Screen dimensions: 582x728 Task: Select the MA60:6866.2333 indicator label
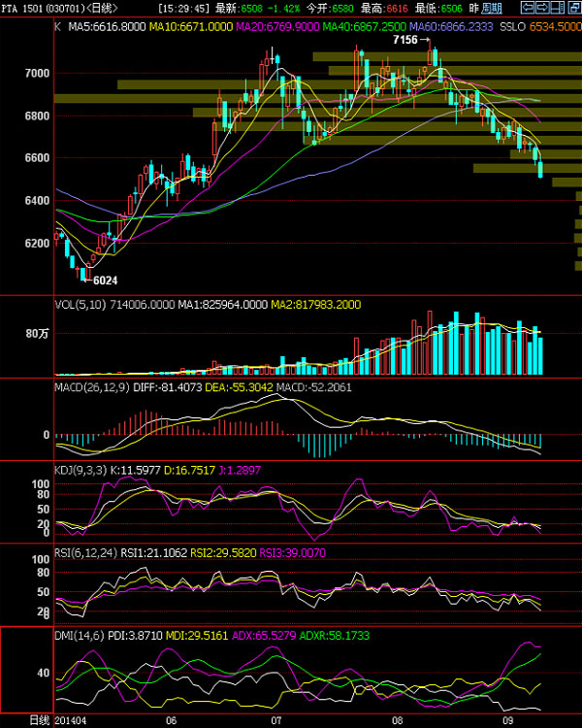[x=451, y=27]
